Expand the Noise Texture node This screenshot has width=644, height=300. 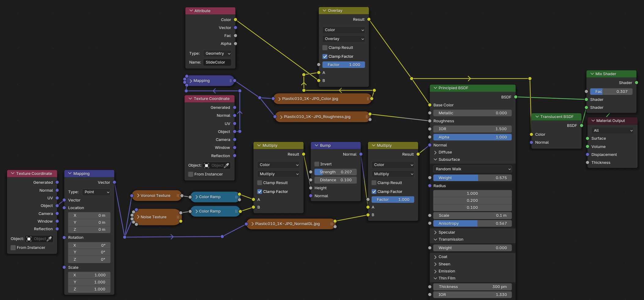point(138,217)
